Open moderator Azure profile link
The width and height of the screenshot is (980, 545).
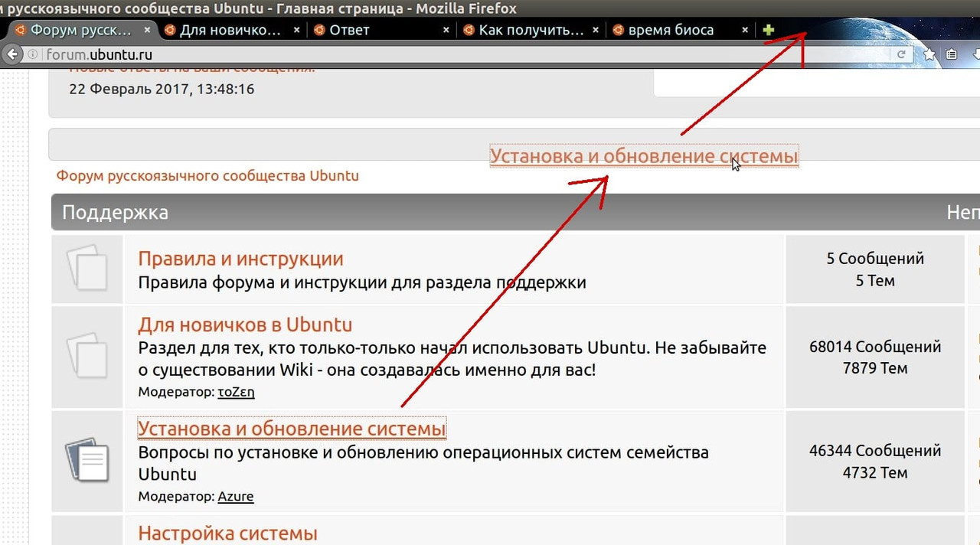pos(235,496)
